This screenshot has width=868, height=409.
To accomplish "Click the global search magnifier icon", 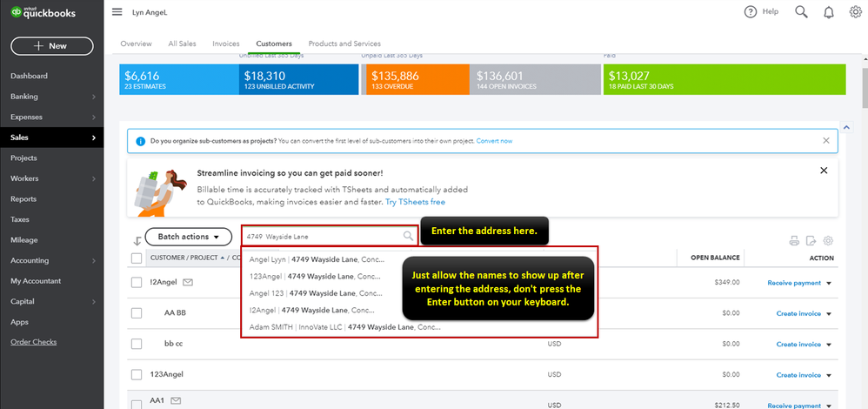I will 801,11.
